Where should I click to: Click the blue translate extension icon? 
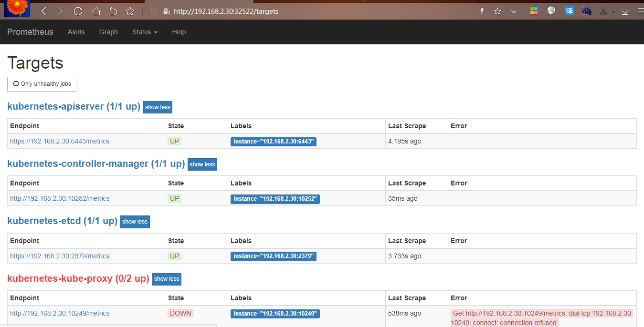click(x=569, y=10)
